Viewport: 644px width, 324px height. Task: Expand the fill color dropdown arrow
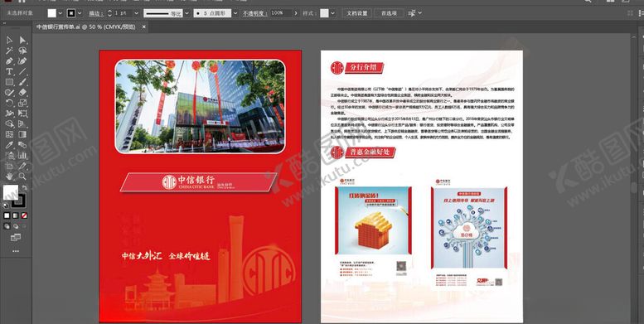pyautogui.click(x=61, y=13)
